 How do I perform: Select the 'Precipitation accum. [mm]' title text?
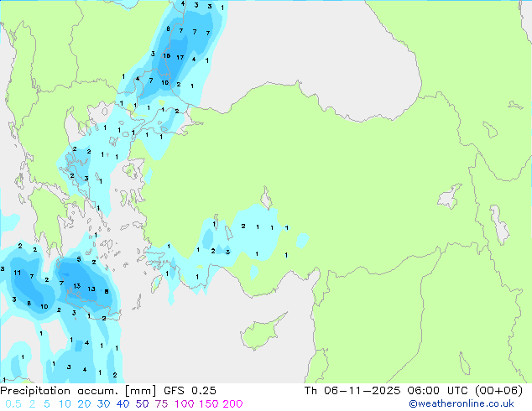78,391
